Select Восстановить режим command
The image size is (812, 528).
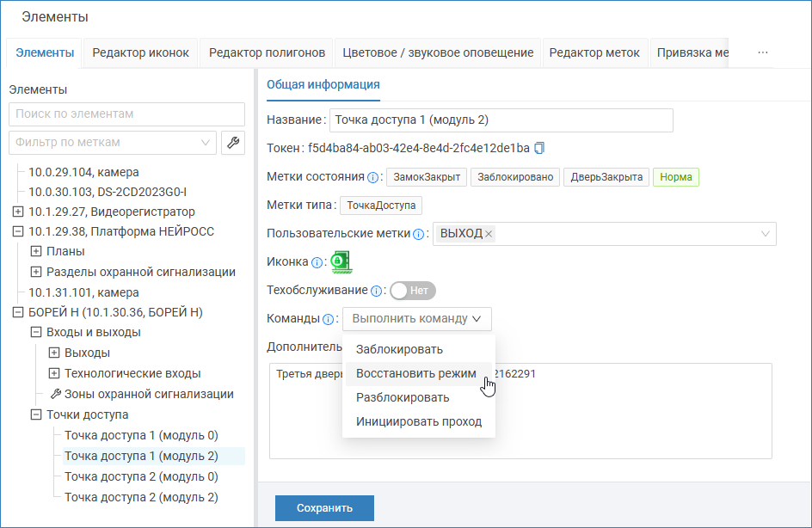415,373
